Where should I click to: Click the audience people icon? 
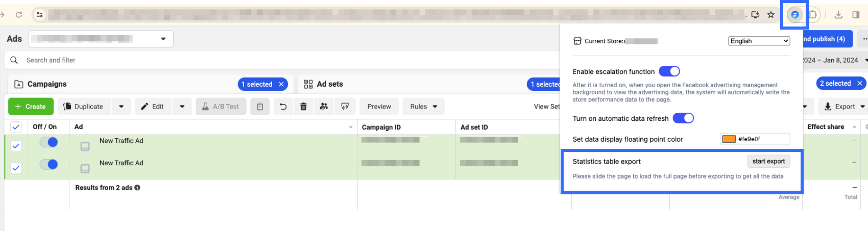[324, 107]
